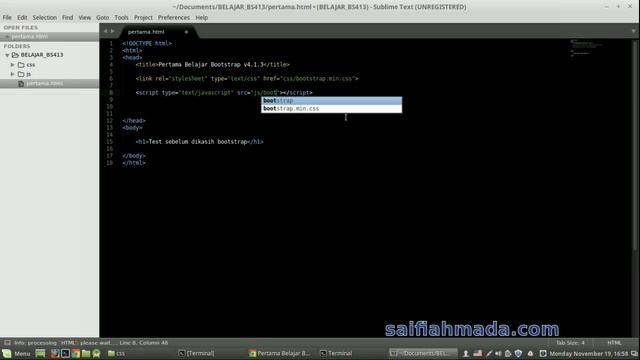
Task: Click the title line of code
Action: [213, 64]
